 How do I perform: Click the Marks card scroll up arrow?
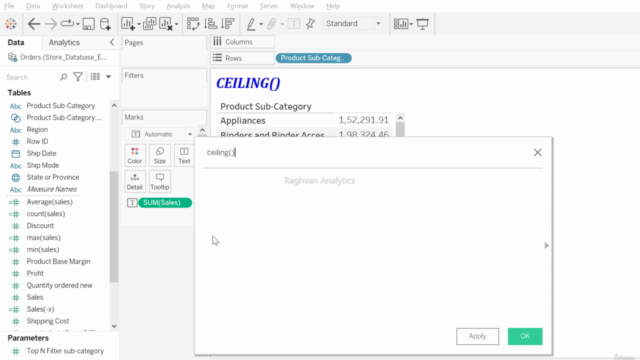[x=202, y=130]
